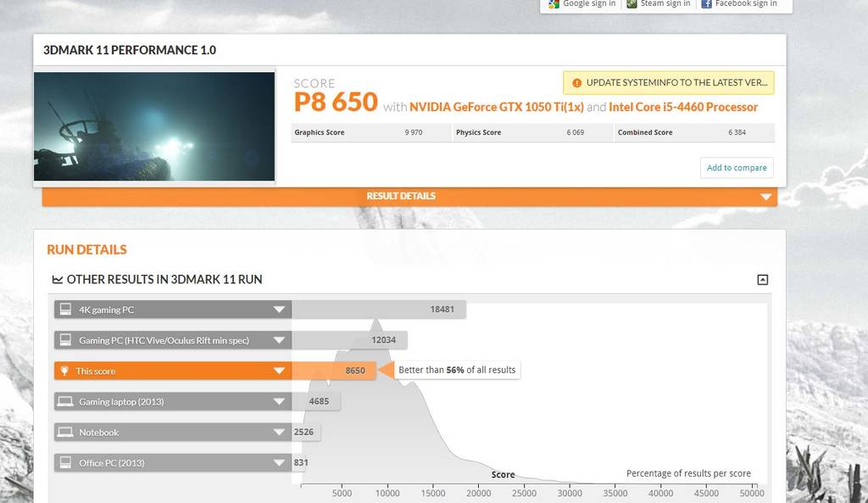Click the 3DMARK 11 PERFORMANCE 1.0 title
Viewport: 868px width, 503px height.
click(x=130, y=50)
